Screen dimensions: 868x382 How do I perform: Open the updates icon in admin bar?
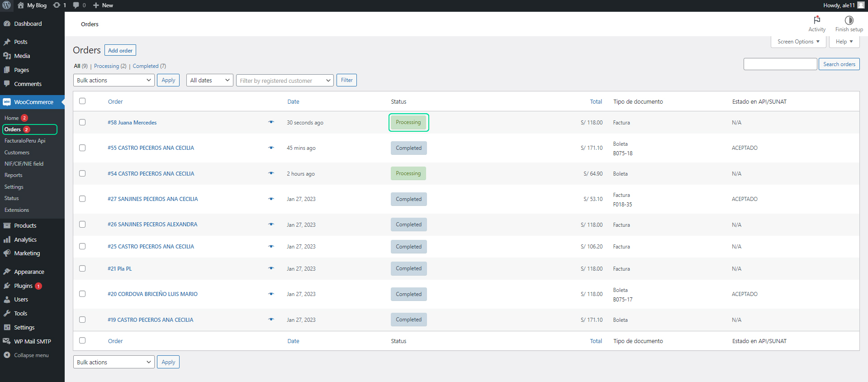pyautogui.click(x=57, y=5)
